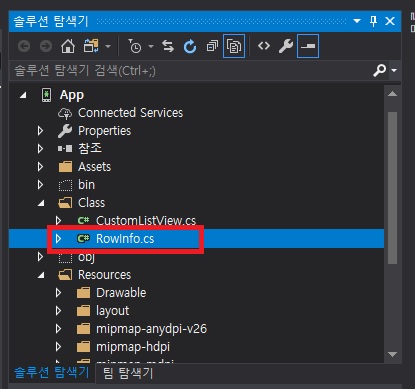
Task: Click the View Code angle-brackets icon
Action: coord(264,46)
